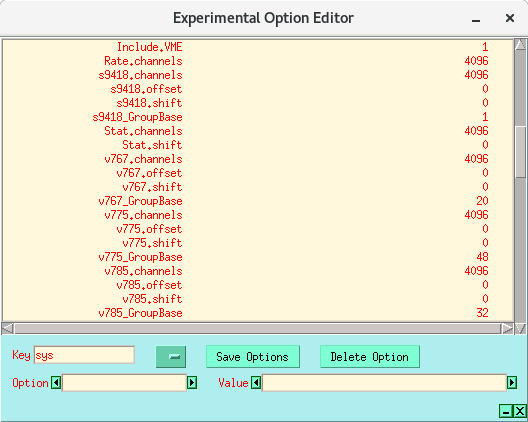528x422 pixels.
Task: Click the vertical scrollbar thumb
Action: 521,152
